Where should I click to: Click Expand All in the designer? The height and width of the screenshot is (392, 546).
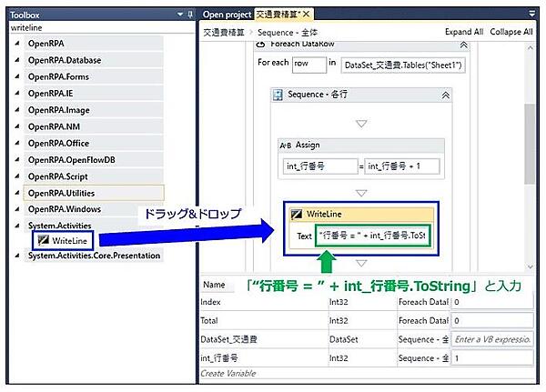[x=464, y=32]
